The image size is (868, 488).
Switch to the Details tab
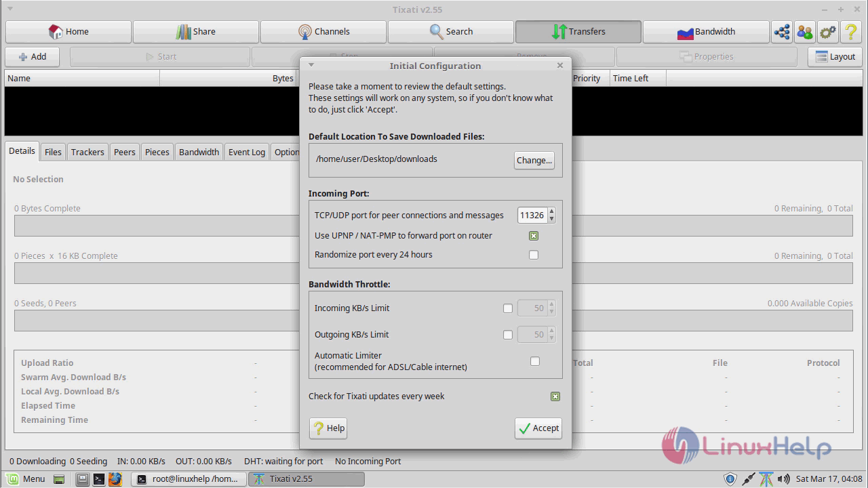pyautogui.click(x=22, y=151)
